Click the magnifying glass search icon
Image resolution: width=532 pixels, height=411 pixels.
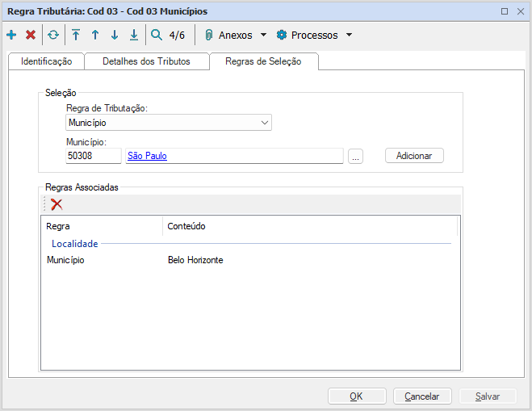pyautogui.click(x=157, y=35)
